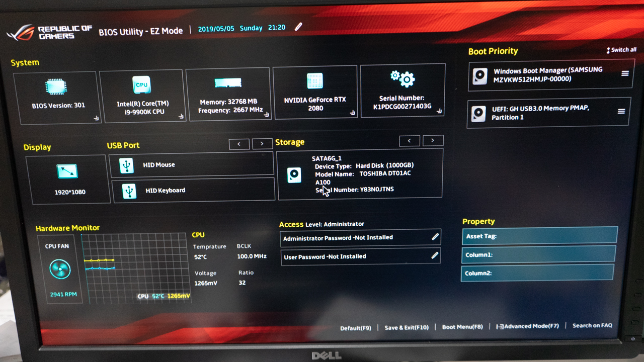
Task: Toggle Switch all in Boot Priority
Action: [x=621, y=50]
